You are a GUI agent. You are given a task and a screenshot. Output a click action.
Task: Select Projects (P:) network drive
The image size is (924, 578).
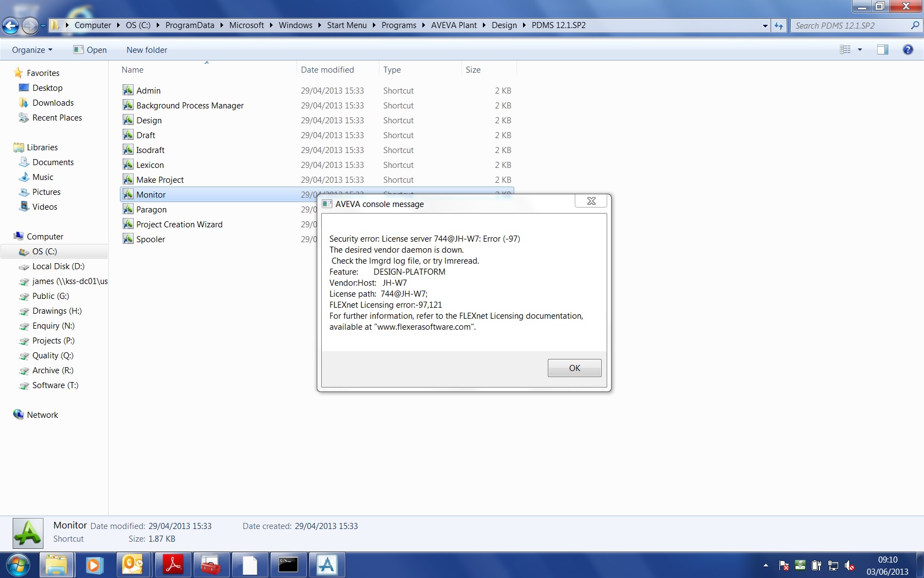(x=53, y=340)
